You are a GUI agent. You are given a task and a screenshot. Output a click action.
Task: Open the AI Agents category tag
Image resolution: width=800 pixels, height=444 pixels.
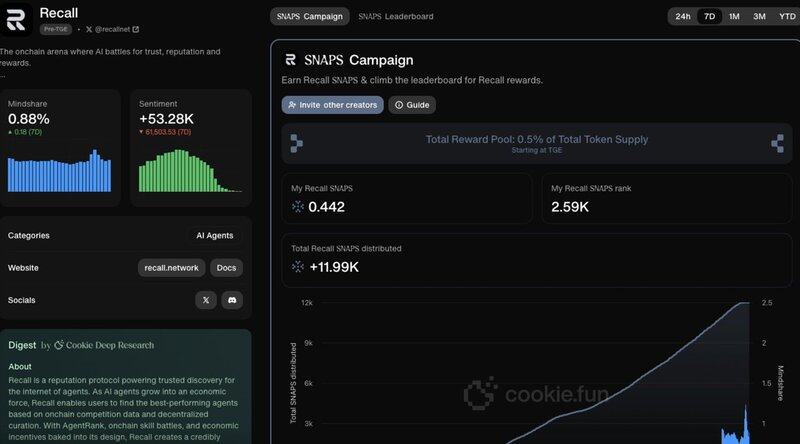coord(215,235)
